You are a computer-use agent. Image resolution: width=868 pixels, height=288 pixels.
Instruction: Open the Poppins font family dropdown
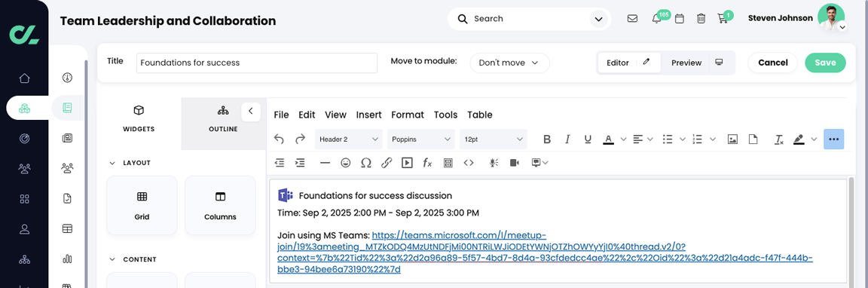tap(420, 139)
